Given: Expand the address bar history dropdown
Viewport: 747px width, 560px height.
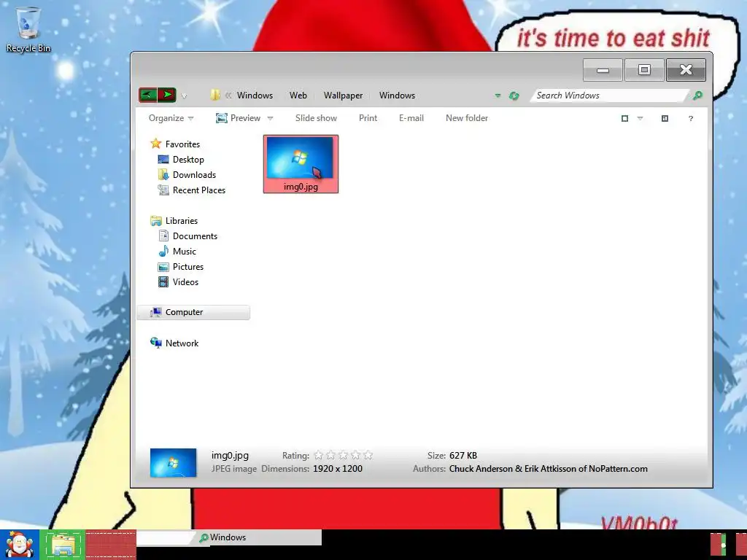Looking at the screenshot, I should [498, 96].
